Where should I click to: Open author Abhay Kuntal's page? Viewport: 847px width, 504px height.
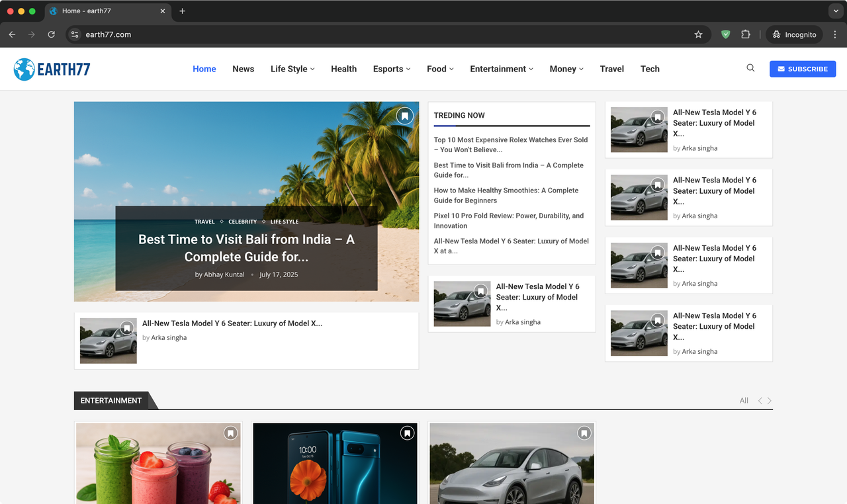[x=224, y=274]
